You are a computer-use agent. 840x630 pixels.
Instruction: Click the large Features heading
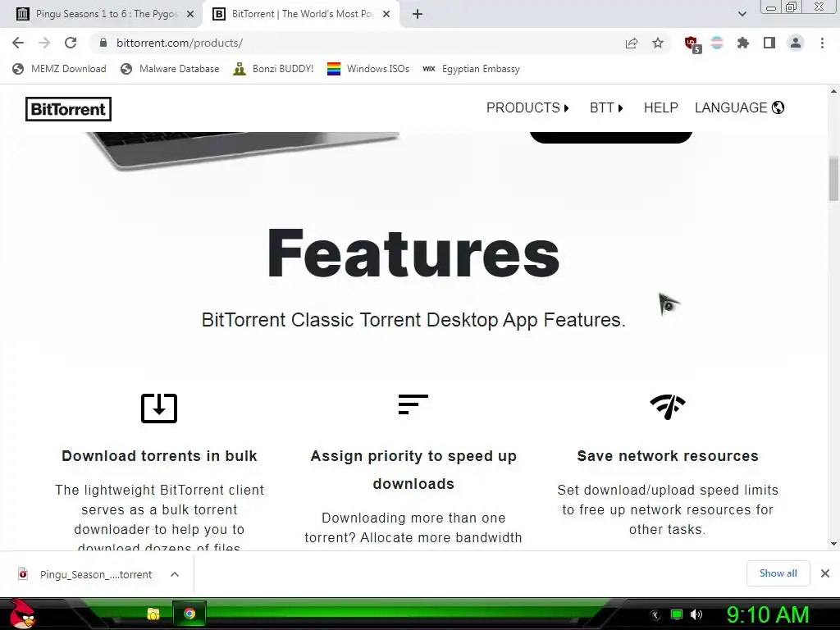coord(413,253)
